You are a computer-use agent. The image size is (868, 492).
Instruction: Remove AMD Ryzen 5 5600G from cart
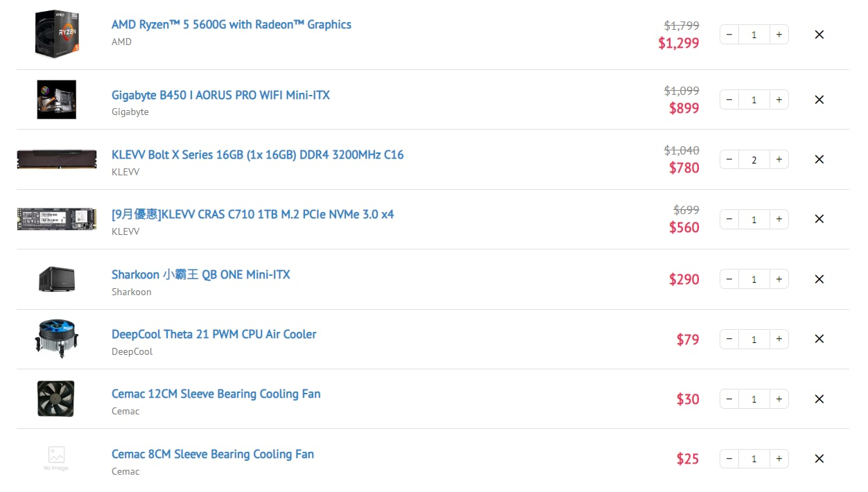coord(819,34)
